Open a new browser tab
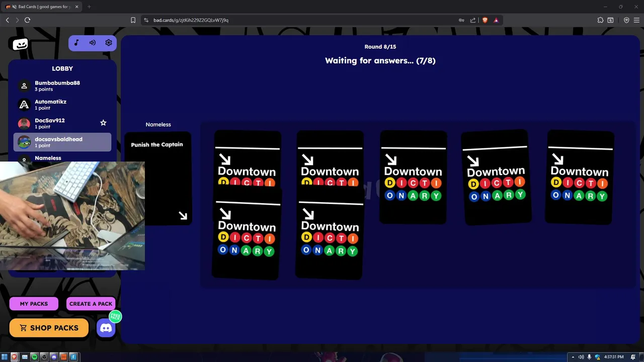 tap(89, 7)
